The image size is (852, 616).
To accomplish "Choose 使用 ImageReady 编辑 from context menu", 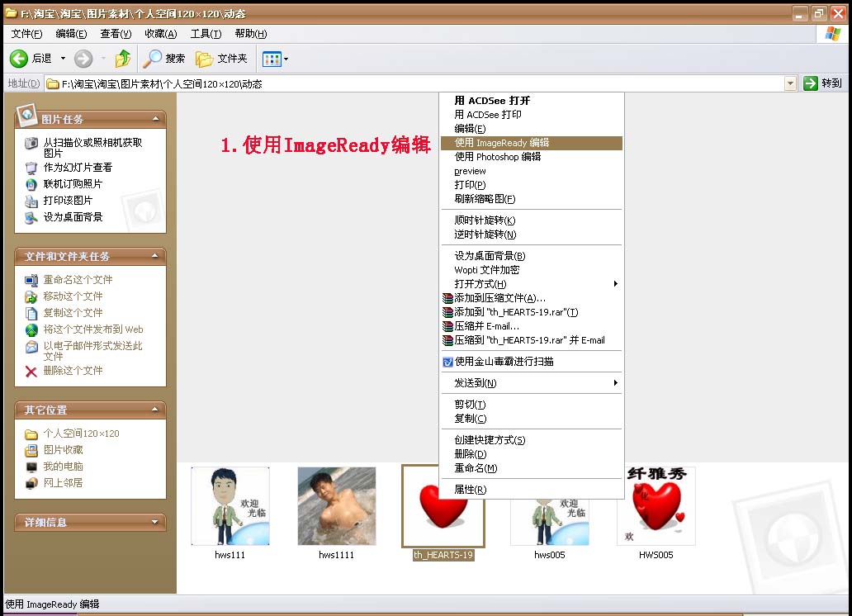I will pyautogui.click(x=531, y=143).
